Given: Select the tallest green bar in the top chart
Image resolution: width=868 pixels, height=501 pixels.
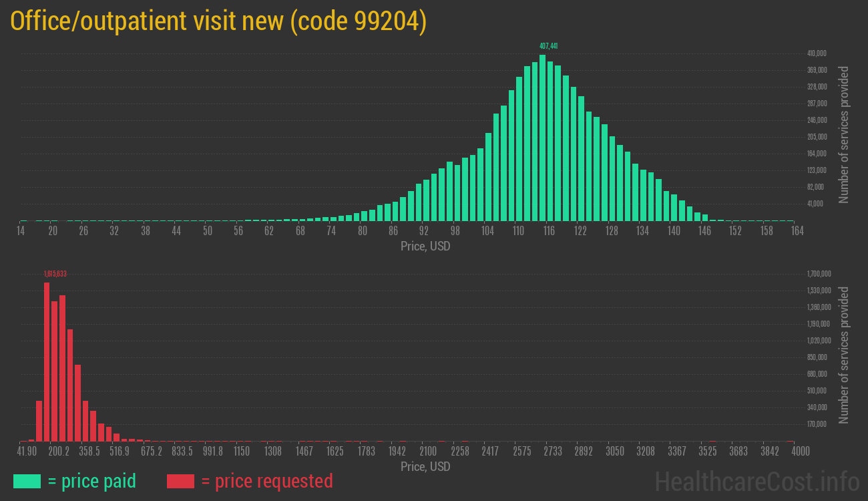Looking at the screenshot, I should coord(542,138).
